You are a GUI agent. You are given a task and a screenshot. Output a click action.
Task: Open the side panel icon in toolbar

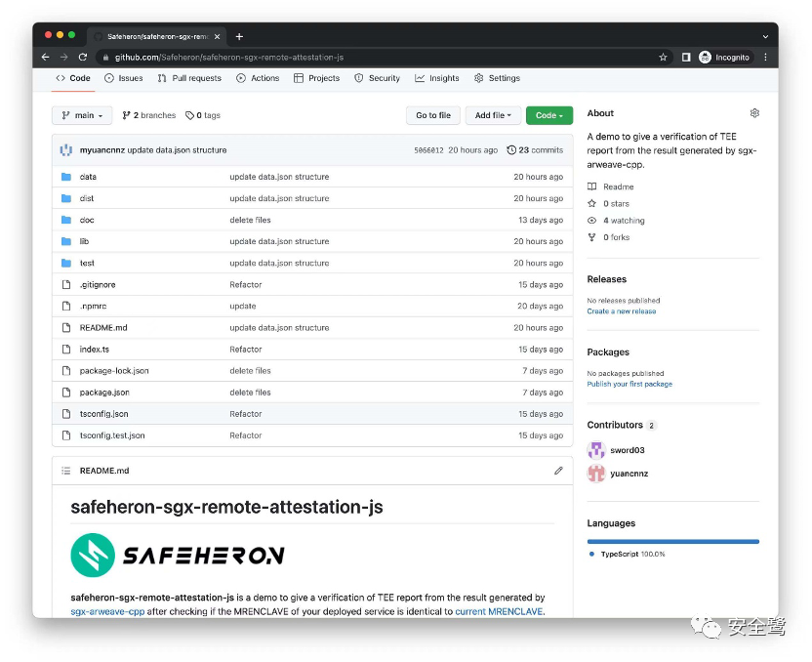(686, 57)
